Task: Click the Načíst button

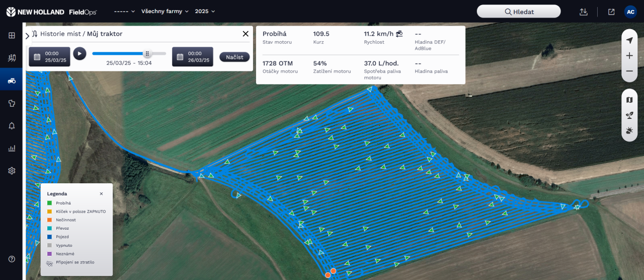Action: (x=234, y=57)
